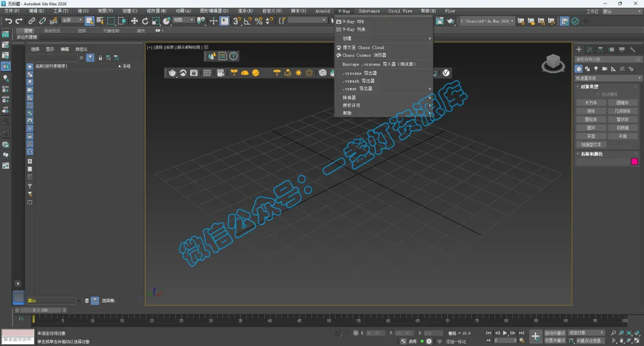644x346 pixels.
Task: Open the Hierarchy tab in command panel
Action: [600, 49]
